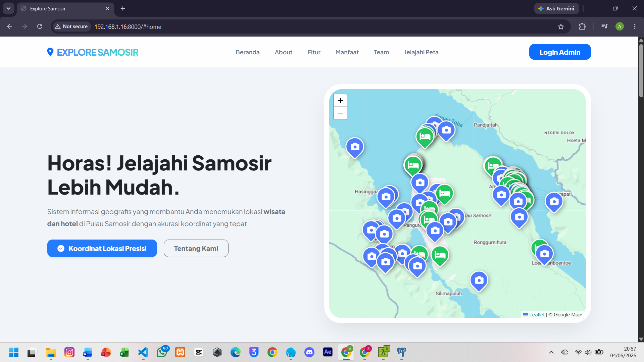Select camera marker beside Hasinggaan label
The width and height of the screenshot is (644, 362).
click(386, 198)
